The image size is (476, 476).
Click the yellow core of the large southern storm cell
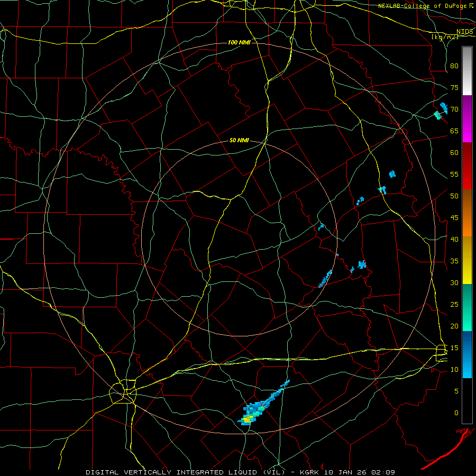[x=247, y=419]
